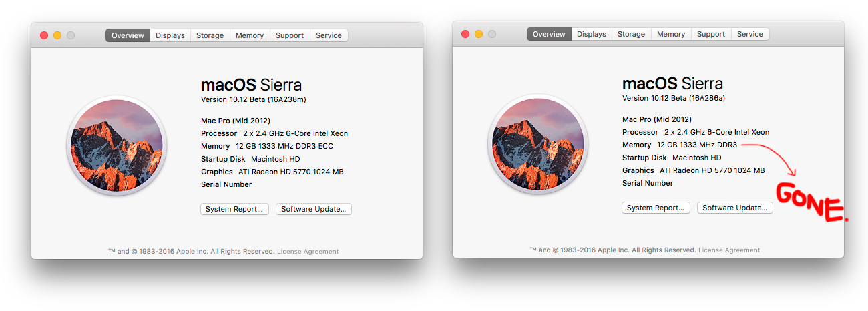Click System Report button in left window
The width and height of the screenshot is (868, 311).
tap(235, 209)
